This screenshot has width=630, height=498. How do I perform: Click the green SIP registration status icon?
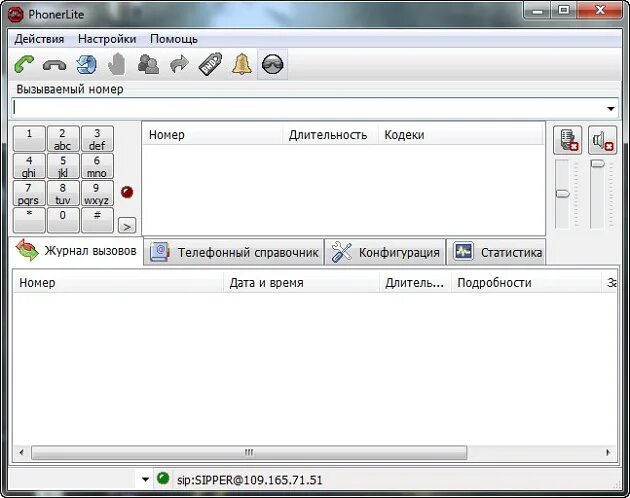click(x=163, y=478)
